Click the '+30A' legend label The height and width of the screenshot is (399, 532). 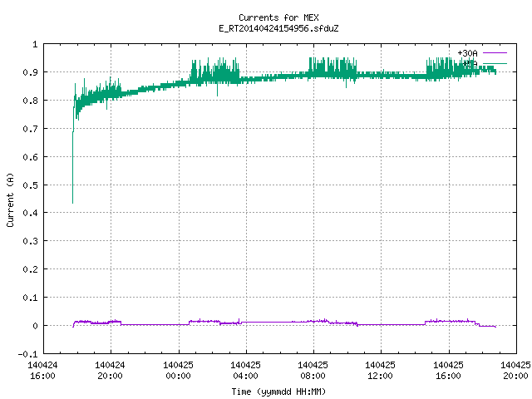(x=467, y=53)
